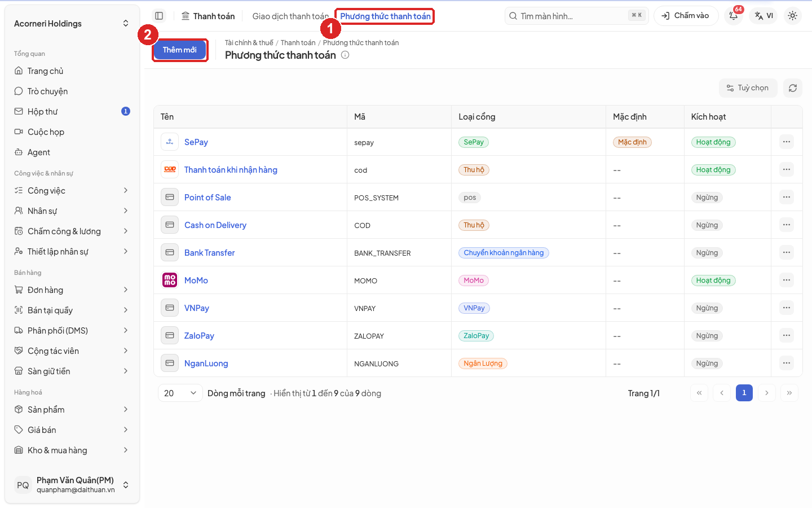
Task: Open rows per page dropdown
Action: pyautogui.click(x=180, y=393)
